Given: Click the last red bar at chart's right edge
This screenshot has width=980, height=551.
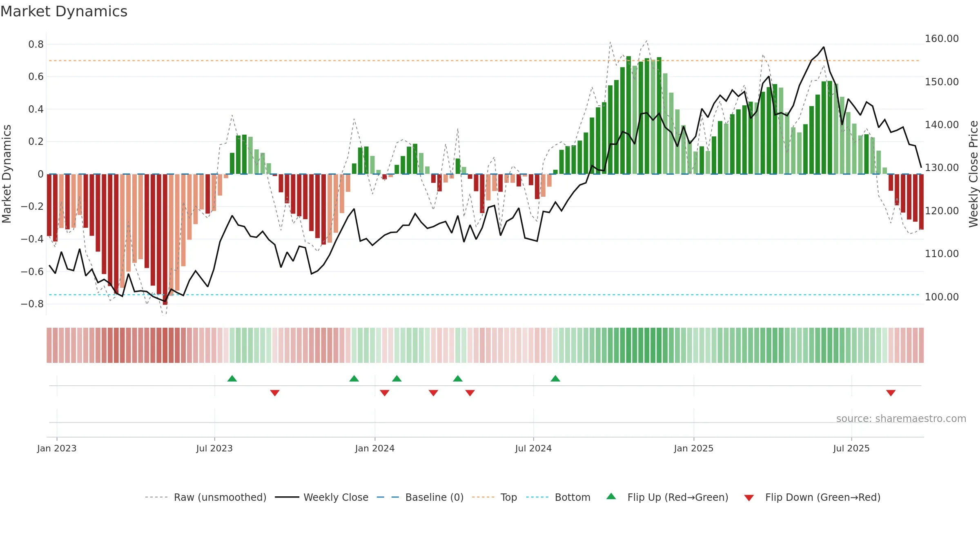Looking at the screenshot, I should [x=921, y=202].
